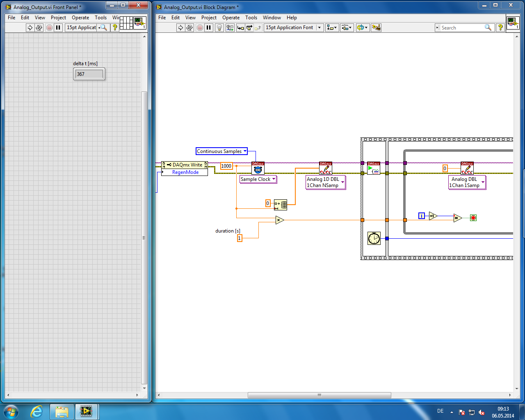The width and height of the screenshot is (525, 420).
Task: Select the DAQmx Start Task node
Action: point(373,168)
